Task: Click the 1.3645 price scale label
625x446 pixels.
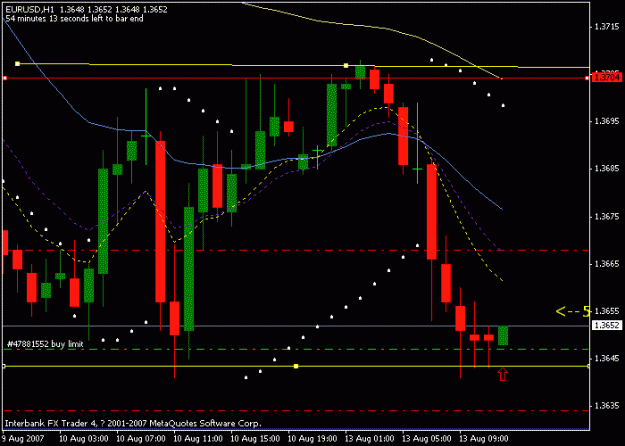Action: (607, 358)
